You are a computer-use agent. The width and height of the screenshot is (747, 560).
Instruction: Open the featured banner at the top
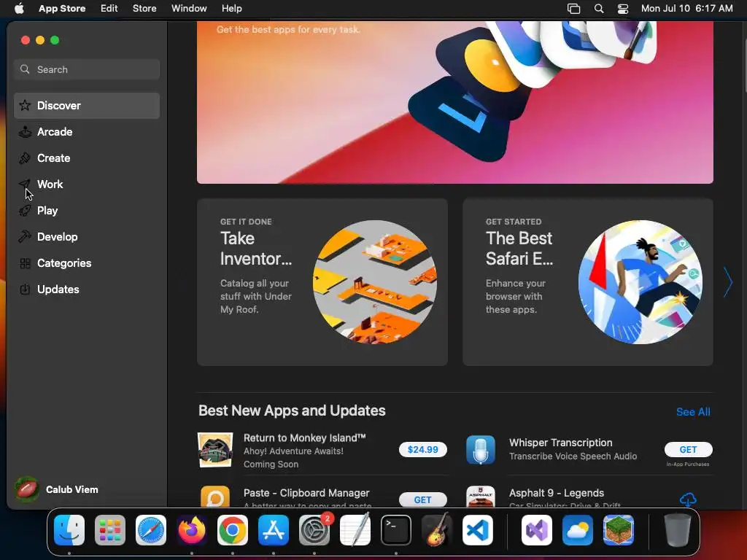point(455,102)
